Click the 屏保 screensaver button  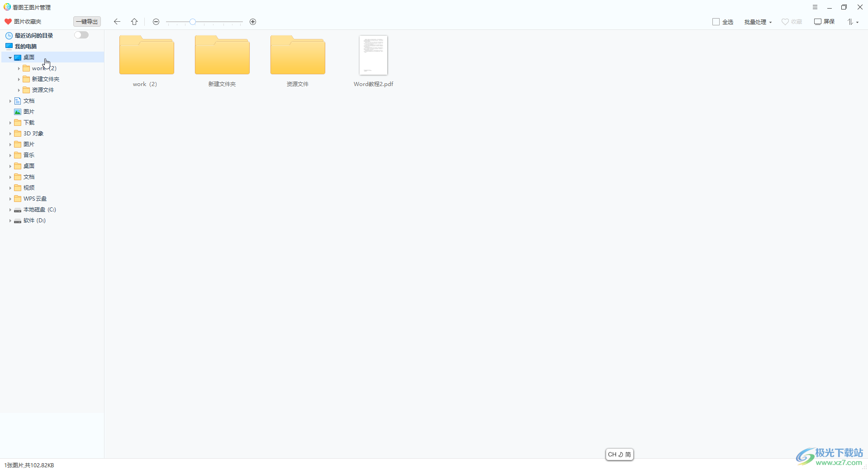click(x=824, y=22)
